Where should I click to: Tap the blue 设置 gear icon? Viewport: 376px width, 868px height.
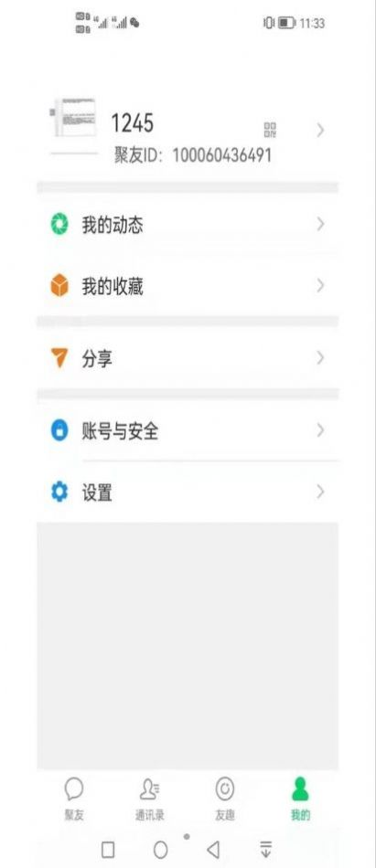(x=59, y=492)
